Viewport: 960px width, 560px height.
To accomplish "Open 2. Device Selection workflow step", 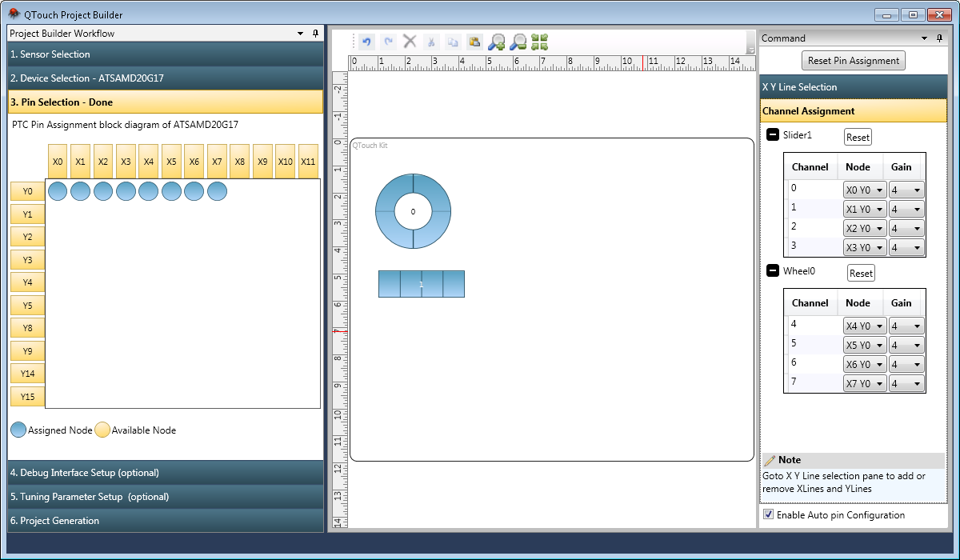I will pos(165,78).
